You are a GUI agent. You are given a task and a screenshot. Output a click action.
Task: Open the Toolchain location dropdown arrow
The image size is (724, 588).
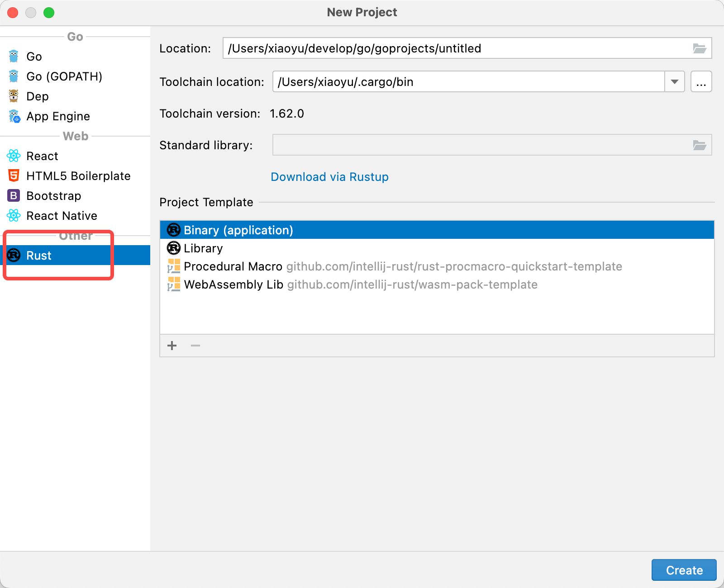coord(675,81)
